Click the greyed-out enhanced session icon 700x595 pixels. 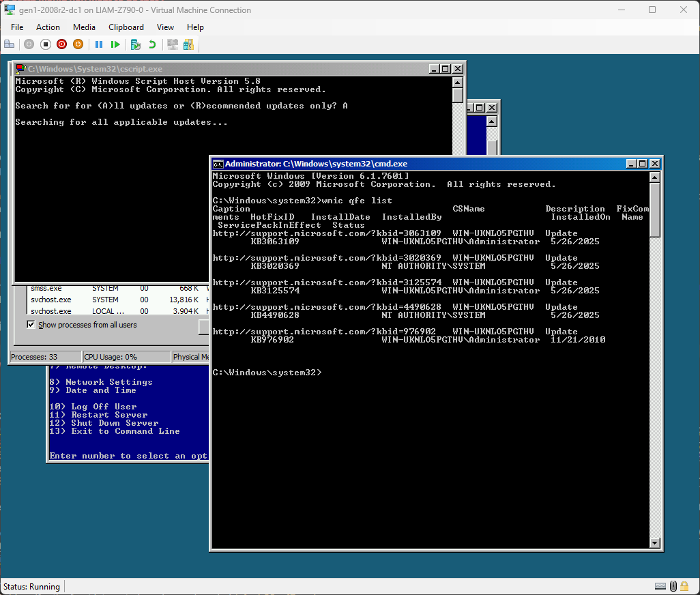pyautogui.click(x=173, y=44)
